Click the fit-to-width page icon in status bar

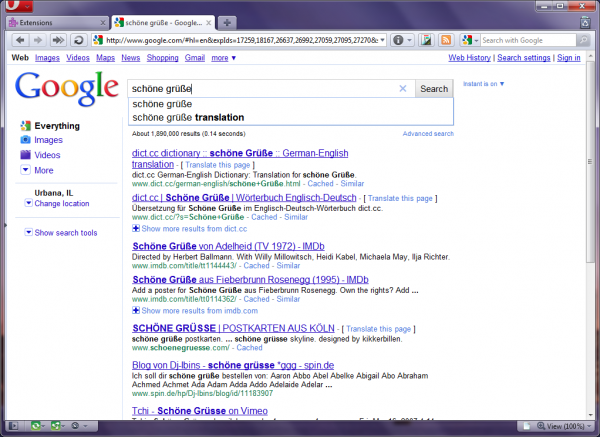[x=527, y=426]
